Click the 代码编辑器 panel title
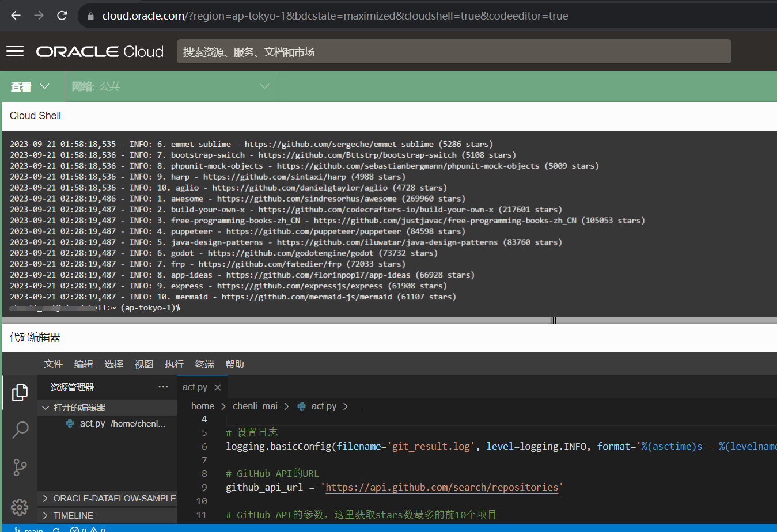Viewport: 777px width, 532px height. 35,337
